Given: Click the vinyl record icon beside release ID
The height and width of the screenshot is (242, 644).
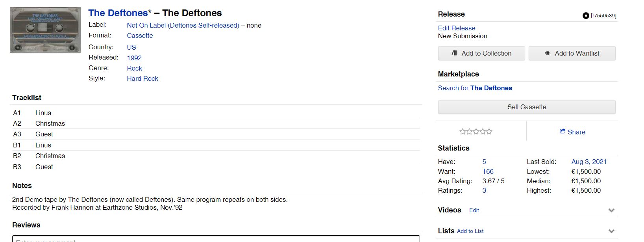Looking at the screenshot, I should pos(586,16).
